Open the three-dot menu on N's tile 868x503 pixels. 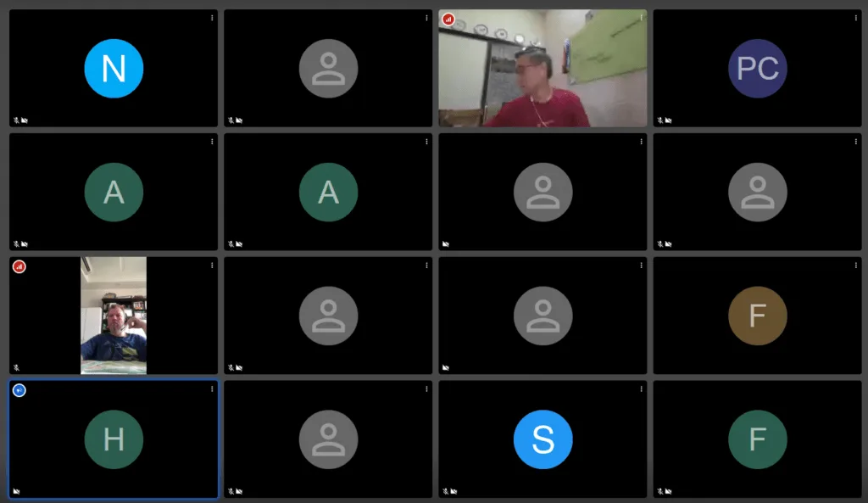tap(212, 18)
